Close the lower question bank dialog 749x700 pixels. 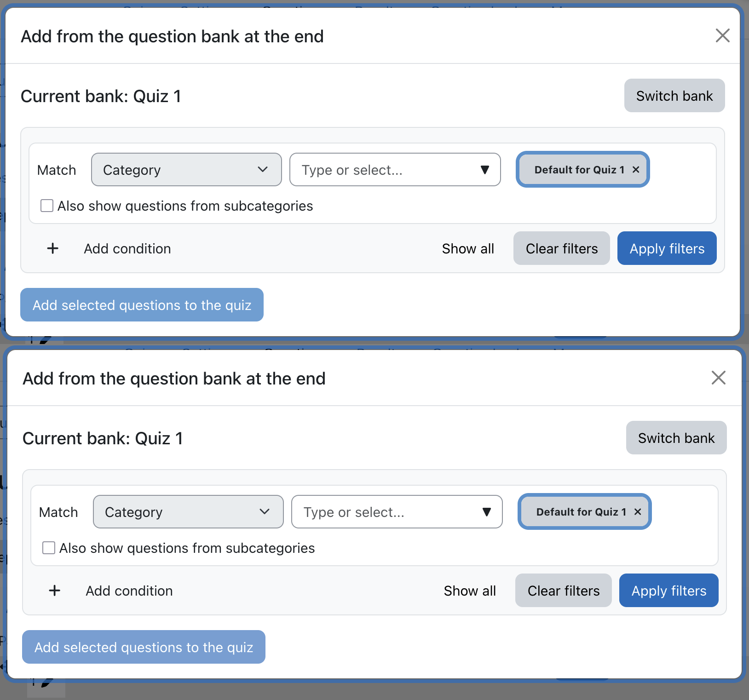coord(719,378)
